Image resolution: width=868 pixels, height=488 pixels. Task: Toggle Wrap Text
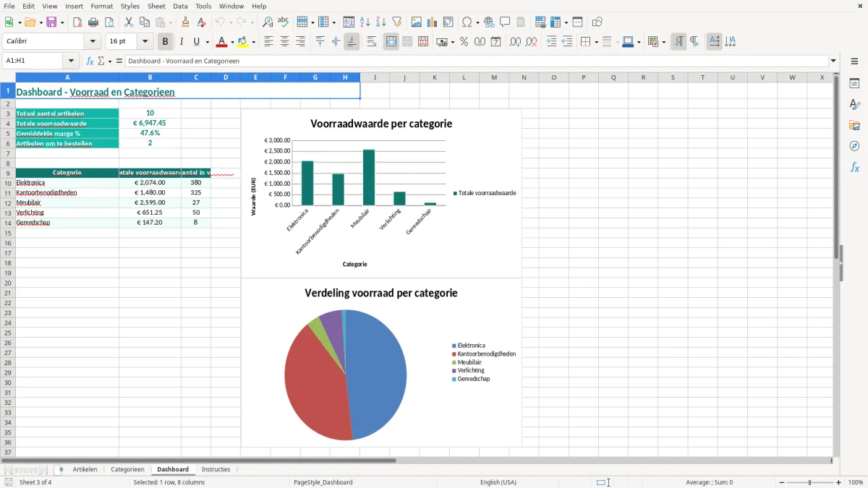click(371, 42)
